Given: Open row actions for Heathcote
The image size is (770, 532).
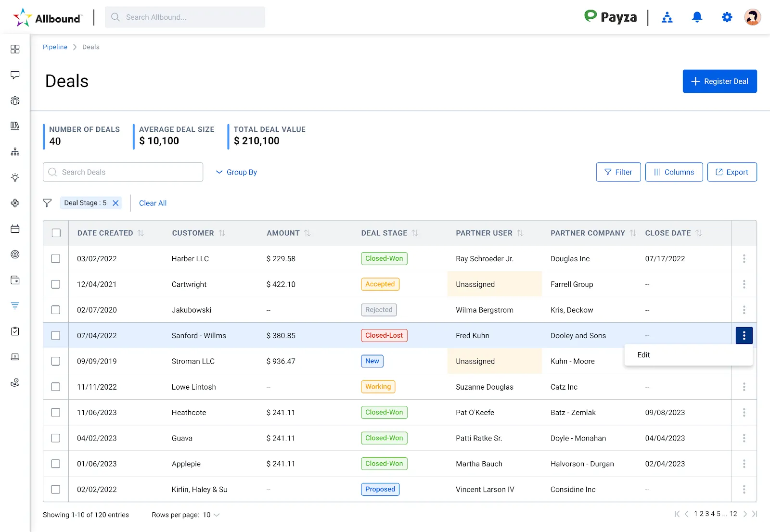Looking at the screenshot, I should (744, 412).
